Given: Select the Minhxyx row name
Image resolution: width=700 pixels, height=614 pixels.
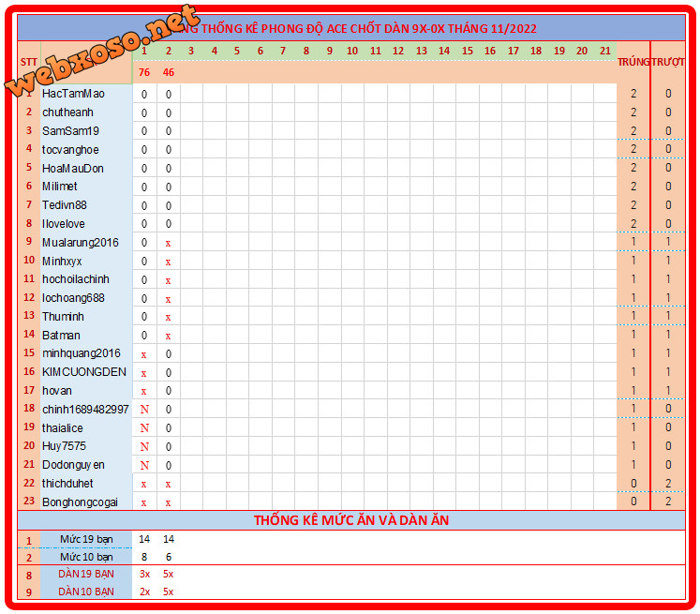Looking at the screenshot, I should pos(62,262).
